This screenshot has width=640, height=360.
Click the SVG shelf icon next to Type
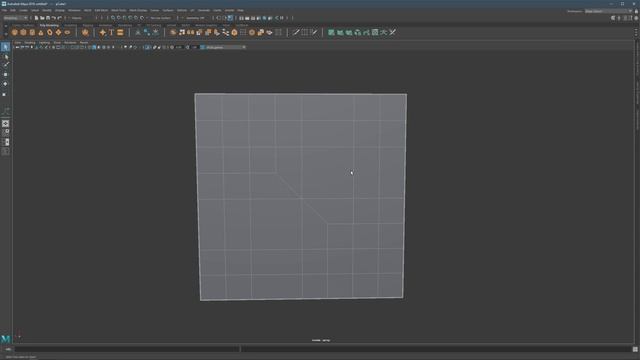pos(120,32)
